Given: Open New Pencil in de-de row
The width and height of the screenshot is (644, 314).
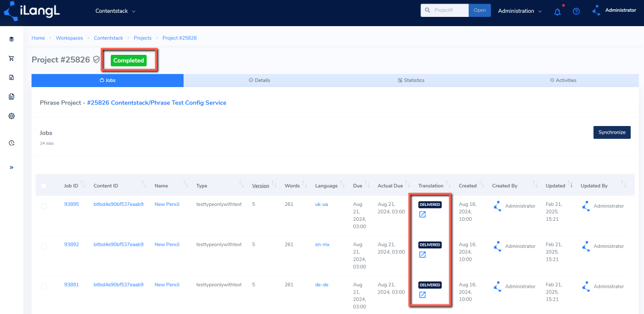Looking at the screenshot, I should (x=167, y=284).
